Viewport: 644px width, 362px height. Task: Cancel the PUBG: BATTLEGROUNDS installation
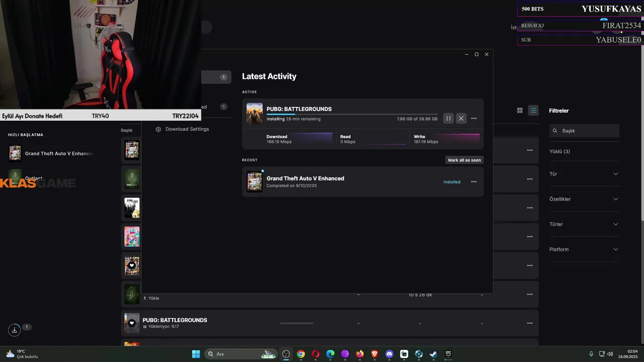[x=461, y=119]
